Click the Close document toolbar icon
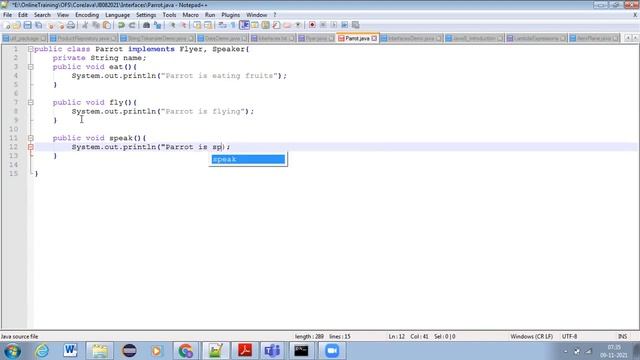The width and height of the screenshot is (640, 360). 51,25
